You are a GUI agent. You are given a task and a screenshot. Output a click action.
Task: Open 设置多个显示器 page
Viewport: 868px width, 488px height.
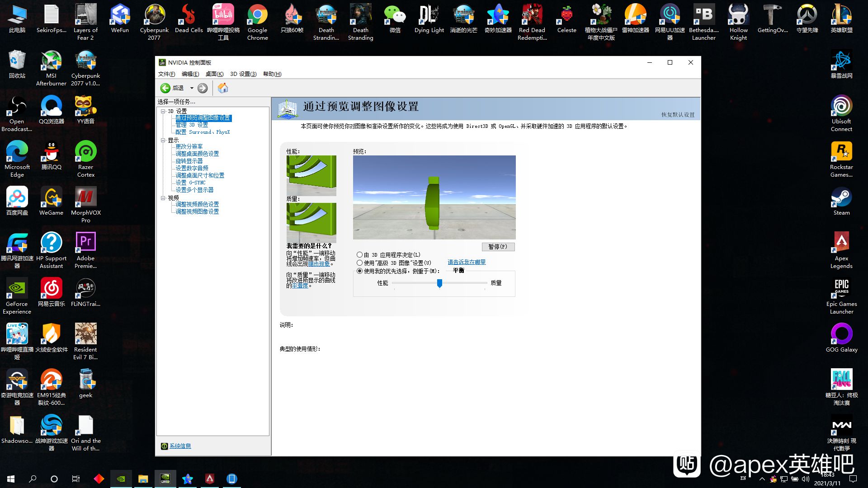(194, 190)
